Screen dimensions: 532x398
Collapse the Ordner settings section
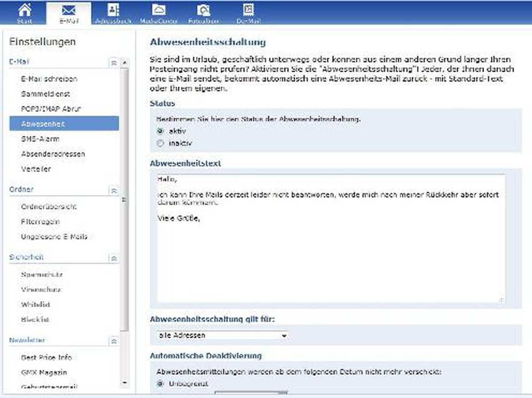114,191
